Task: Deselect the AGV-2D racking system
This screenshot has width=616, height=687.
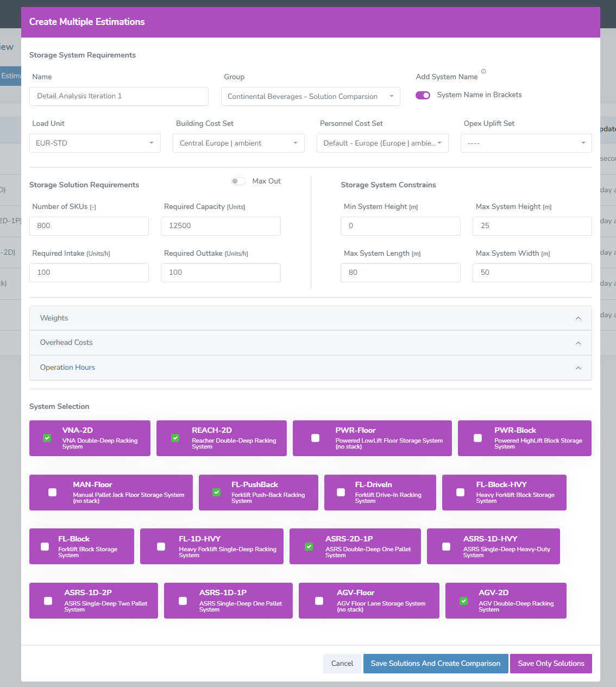Action: (463, 601)
